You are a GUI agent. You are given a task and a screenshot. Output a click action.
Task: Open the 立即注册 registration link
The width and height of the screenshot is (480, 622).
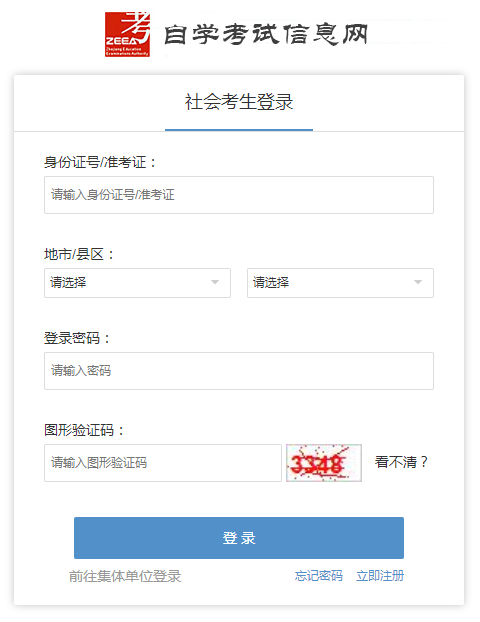coord(380,576)
